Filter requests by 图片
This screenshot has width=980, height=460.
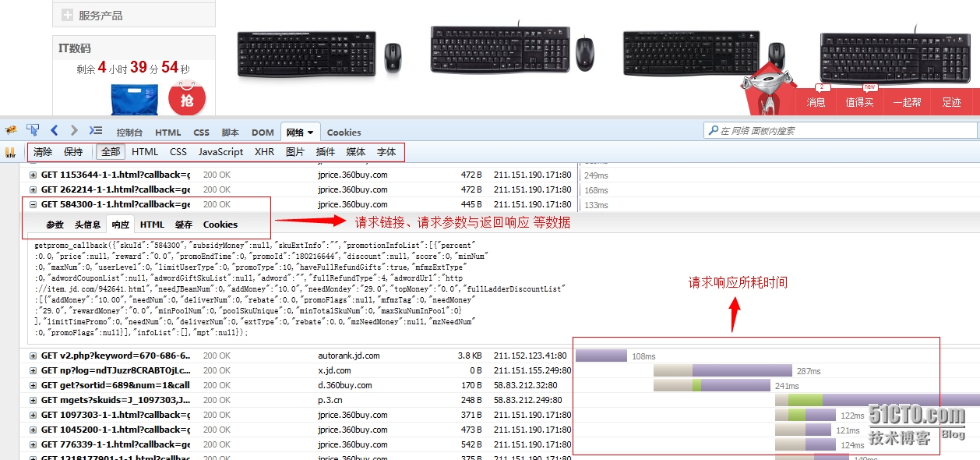295,152
